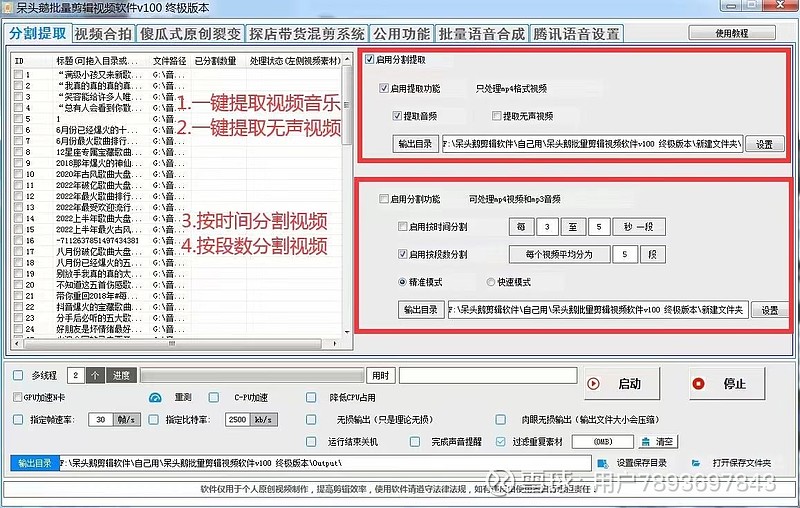Click list vertical scrollbar down arrow
Image resolution: width=800 pixels, height=508 pixels.
point(347,332)
